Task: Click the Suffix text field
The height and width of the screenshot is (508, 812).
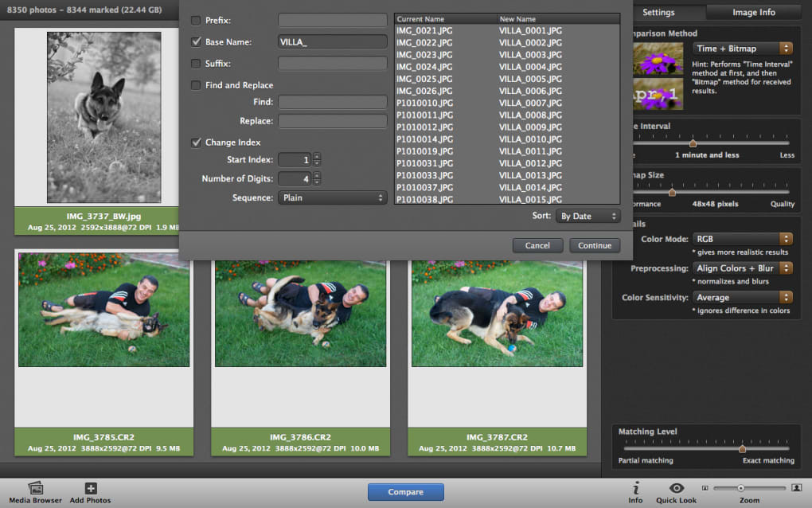Action: pos(333,63)
